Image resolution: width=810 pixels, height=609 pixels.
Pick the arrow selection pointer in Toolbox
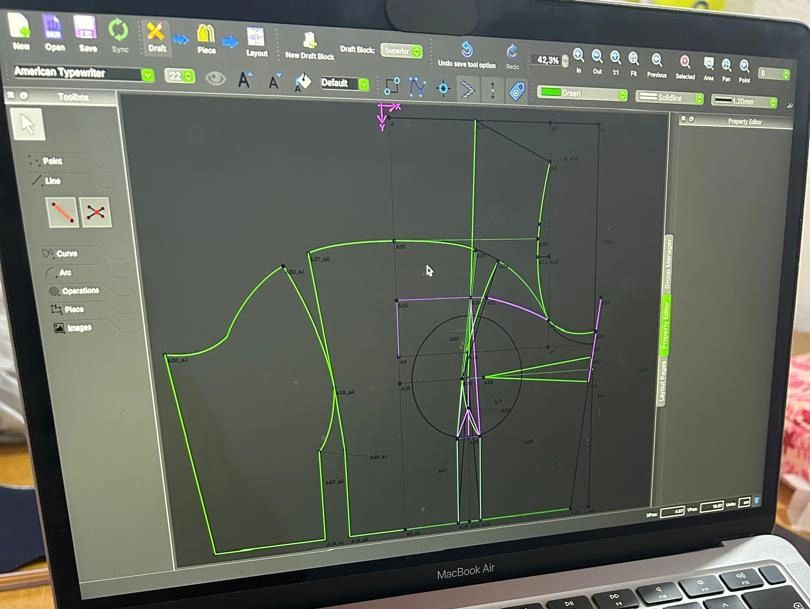pos(27,124)
